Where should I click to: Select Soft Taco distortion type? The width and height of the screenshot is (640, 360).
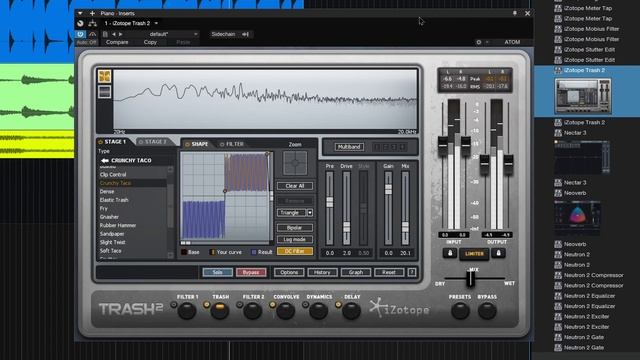point(111,251)
